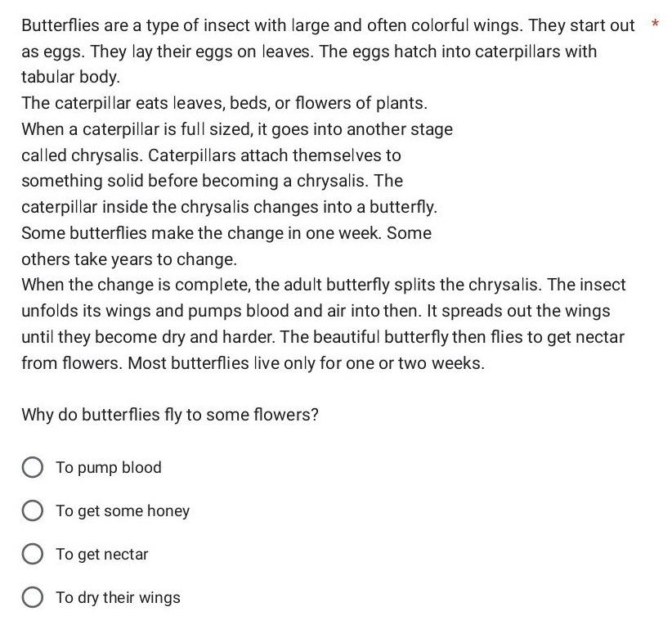Click the question "Why do butterflies fly to some flowers?"
This screenshot has height=625, width=672.
point(170,415)
